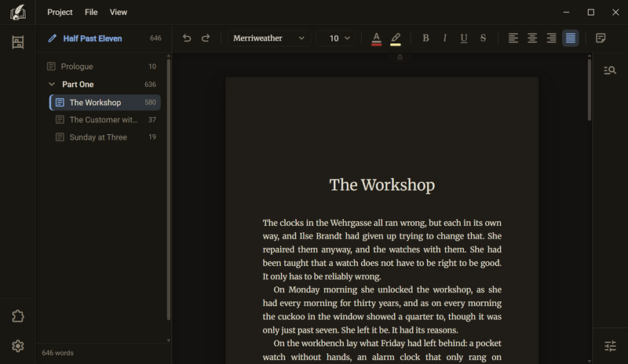Click the project tree scrollbar

coord(169,189)
